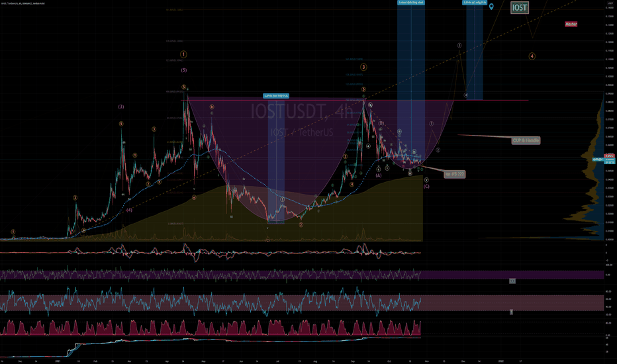617x364 pixels.
Task: Select the purple (4) wave label
Action: click(x=129, y=210)
